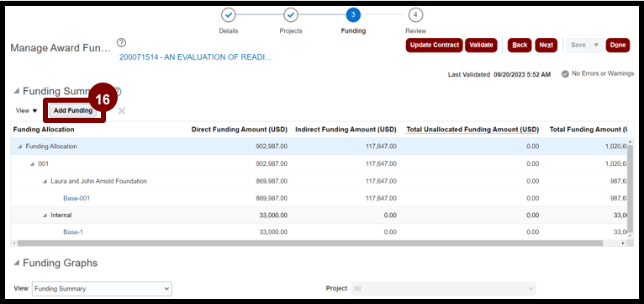Click the disabled delete X icon
The height and width of the screenshot is (304, 644).
pos(122,110)
